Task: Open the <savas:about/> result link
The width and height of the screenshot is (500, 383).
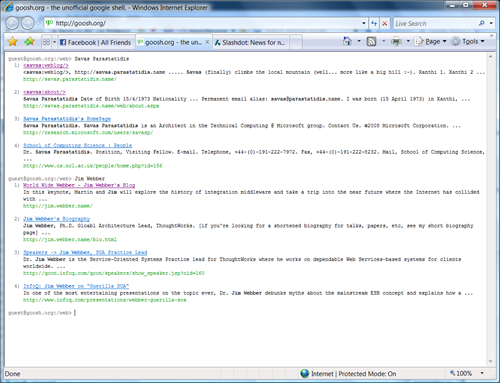Action: click(x=44, y=92)
